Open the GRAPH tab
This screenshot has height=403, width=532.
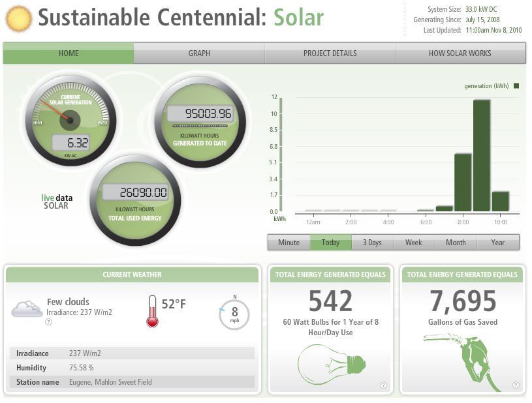pos(199,53)
